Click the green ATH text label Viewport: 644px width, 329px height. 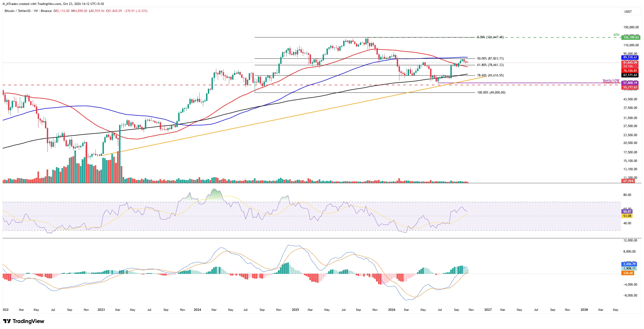(616, 35)
